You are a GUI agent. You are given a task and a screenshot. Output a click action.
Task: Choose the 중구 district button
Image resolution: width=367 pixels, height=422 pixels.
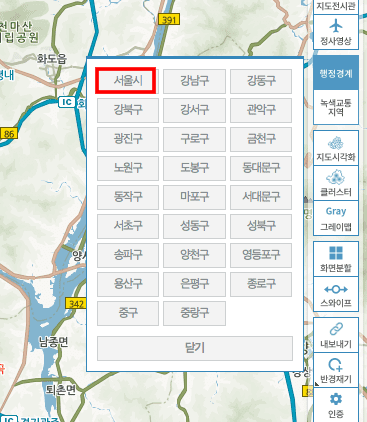128,313
